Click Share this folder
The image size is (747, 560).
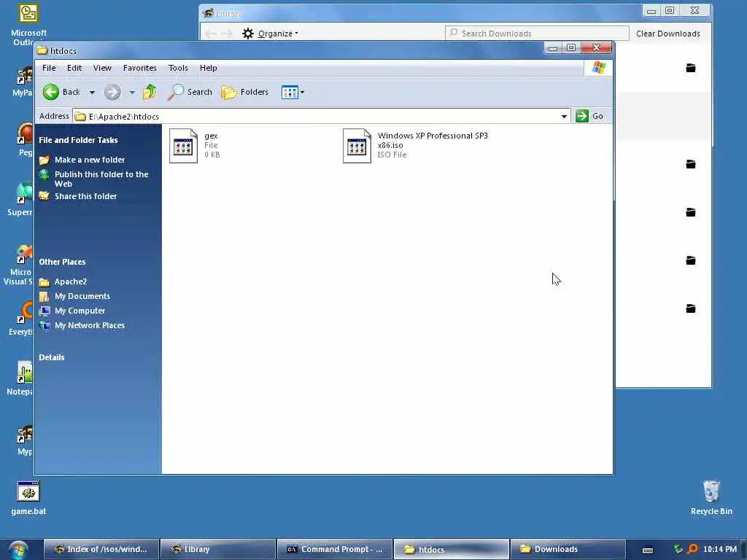coord(86,196)
